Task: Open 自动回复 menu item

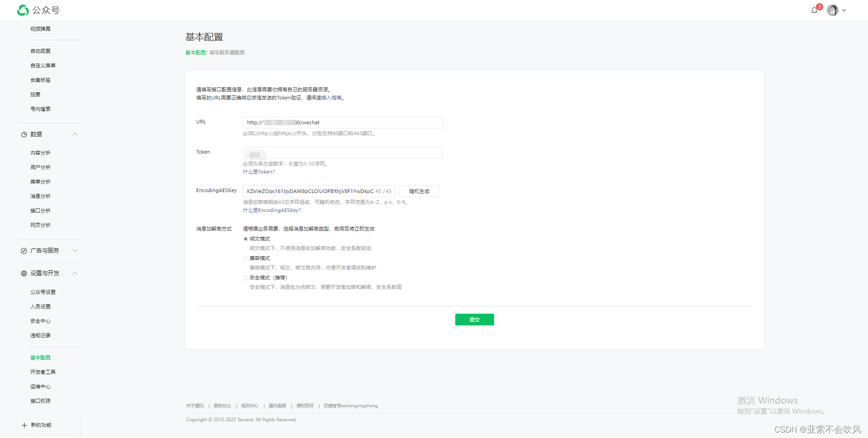Action: pos(40,51)
